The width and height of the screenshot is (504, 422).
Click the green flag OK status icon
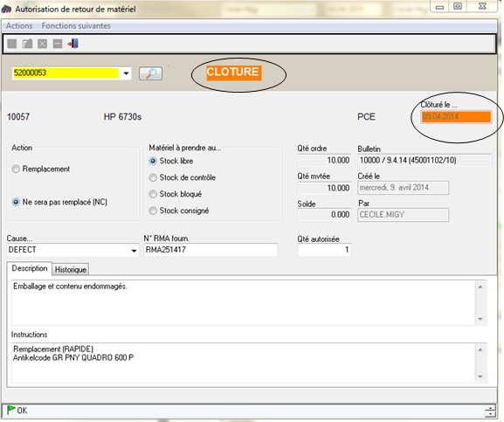[x=11, y=410]
